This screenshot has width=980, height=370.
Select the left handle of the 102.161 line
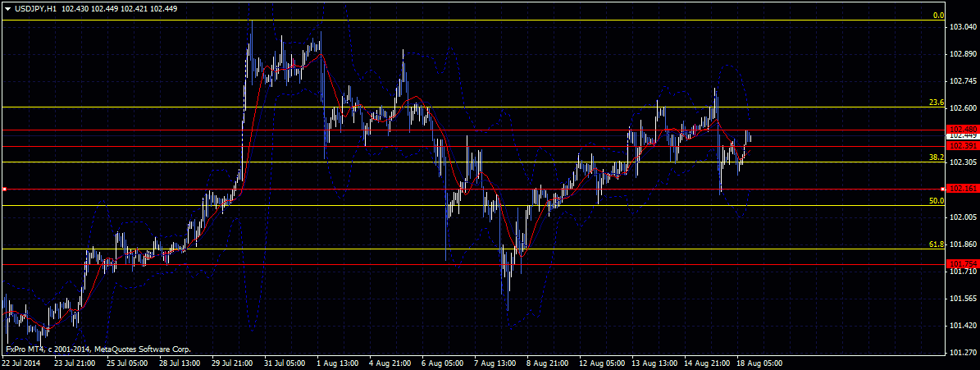tap(4, 190)
